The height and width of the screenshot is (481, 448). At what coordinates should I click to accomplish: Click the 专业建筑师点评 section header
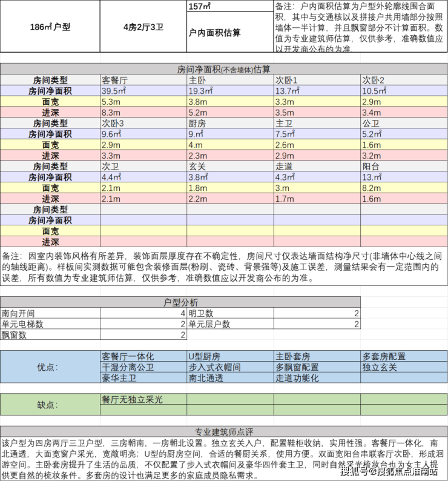(x=224, y=433)
